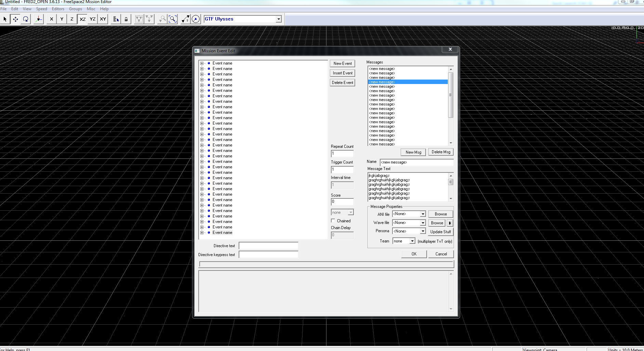Viewport: 644px width, 351px height.
Task: Open the File menu
Action: [3, 9]
